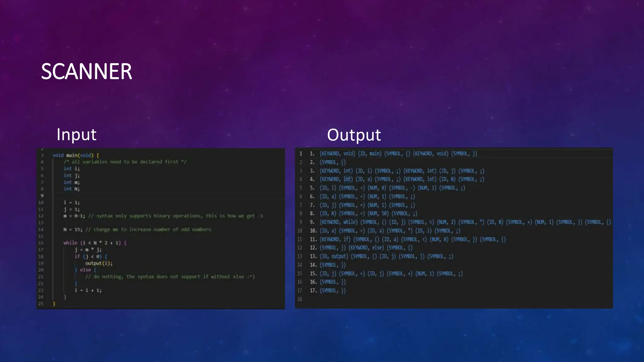Select the 'int N;' declaration line

(72, 189)
